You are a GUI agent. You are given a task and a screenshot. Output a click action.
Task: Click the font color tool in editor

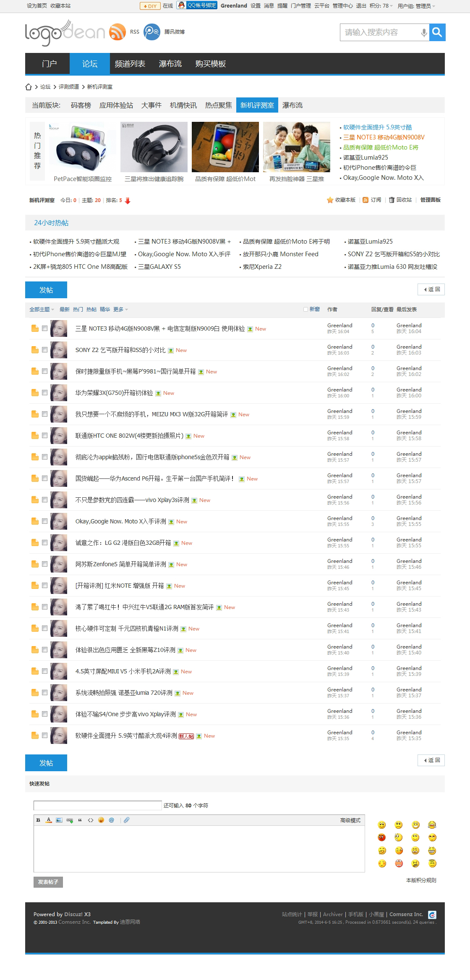49,820
